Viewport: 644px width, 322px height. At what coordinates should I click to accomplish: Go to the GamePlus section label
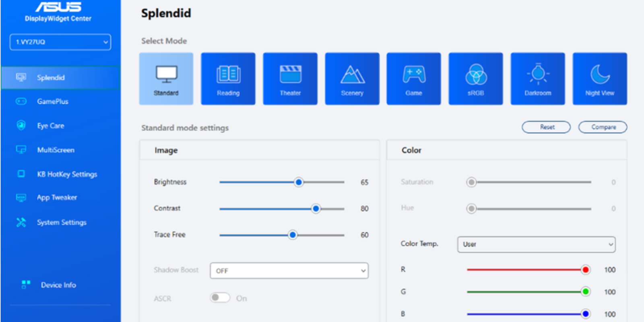[x=53, y=101]
